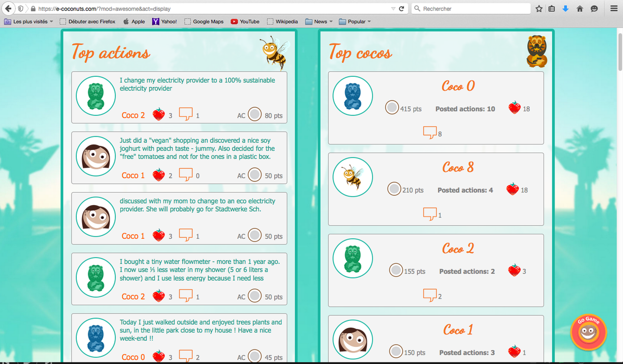Open the Wikipedia bookmark
This screenshot has width=623, height=364.
282,21
